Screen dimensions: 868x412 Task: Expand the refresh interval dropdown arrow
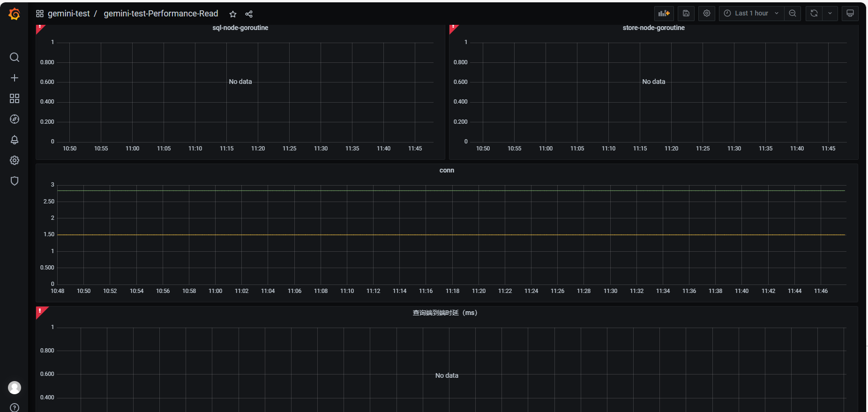(830, 13)
